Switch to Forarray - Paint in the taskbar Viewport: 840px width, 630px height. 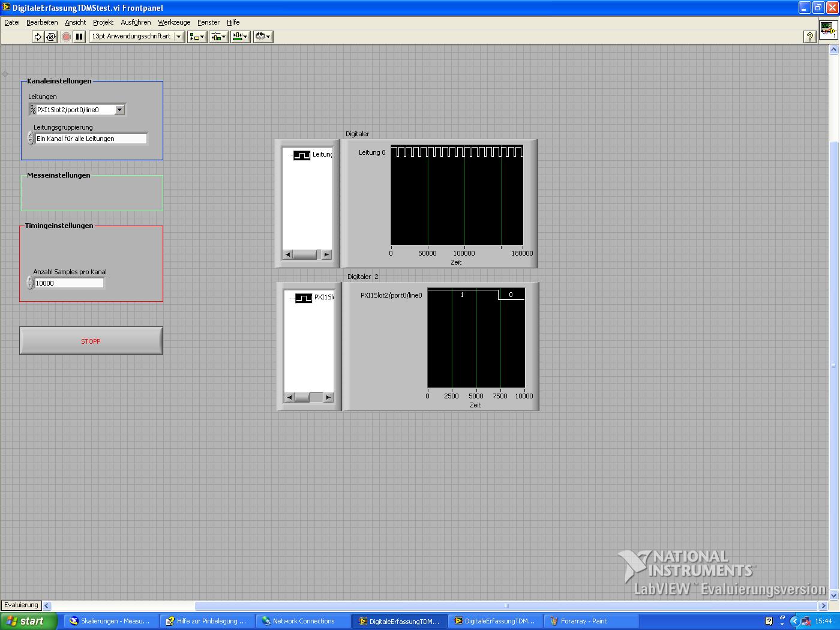[591, 621]
